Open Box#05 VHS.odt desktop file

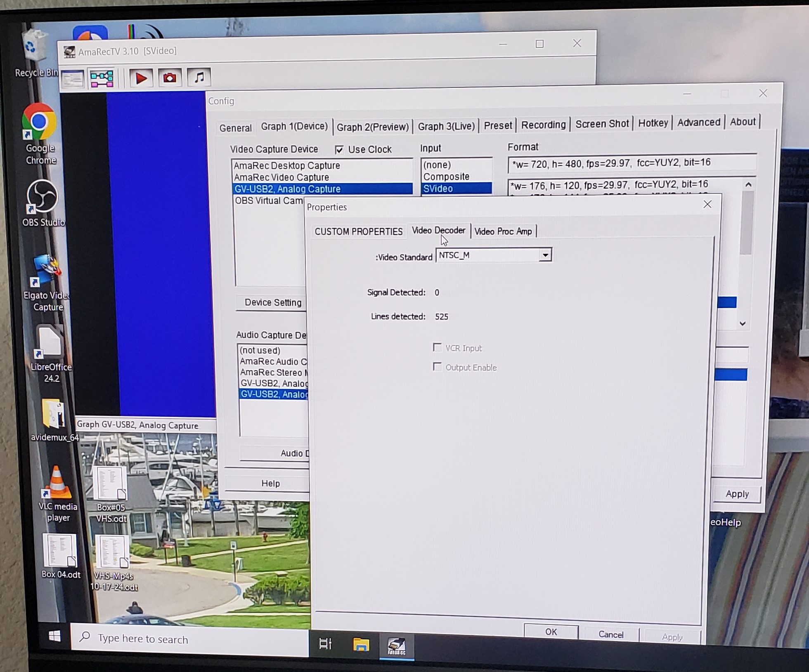click(111, 494)
